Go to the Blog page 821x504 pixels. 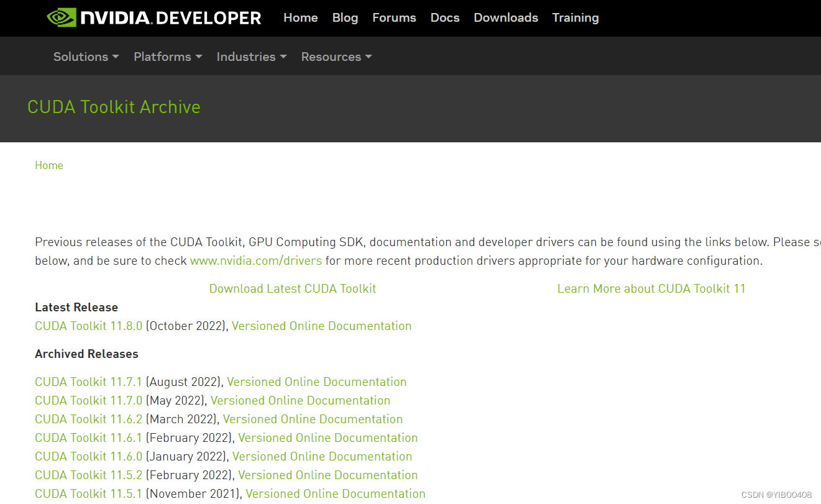(345, 18)
